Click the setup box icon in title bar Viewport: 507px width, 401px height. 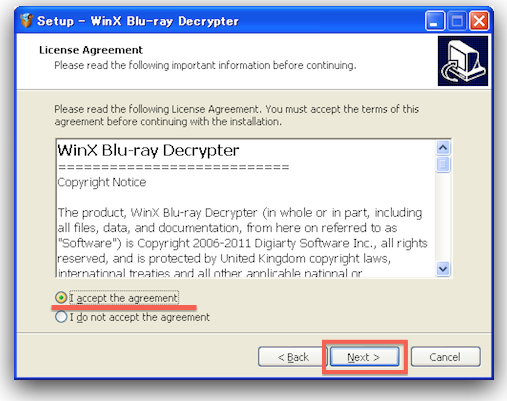(26, 20)
